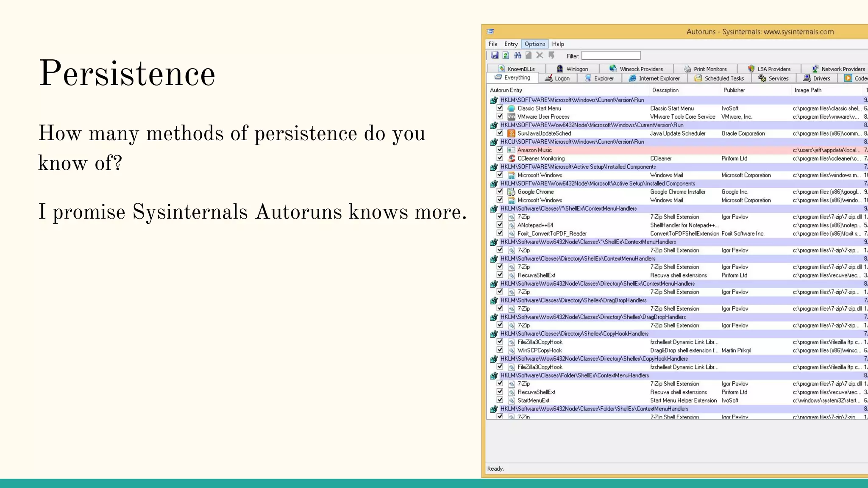Uncheck the Classic Start Menu entry

pos(500,108)
